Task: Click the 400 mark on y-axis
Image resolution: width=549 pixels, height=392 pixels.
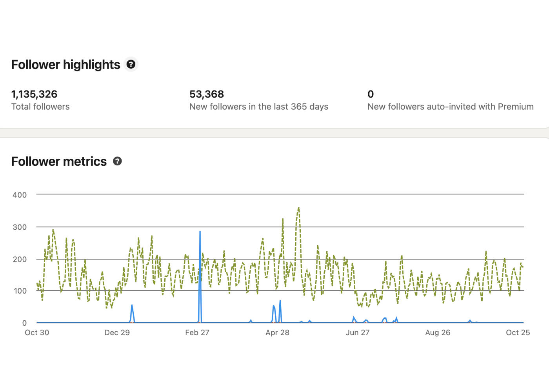Action: coord(19,195)
